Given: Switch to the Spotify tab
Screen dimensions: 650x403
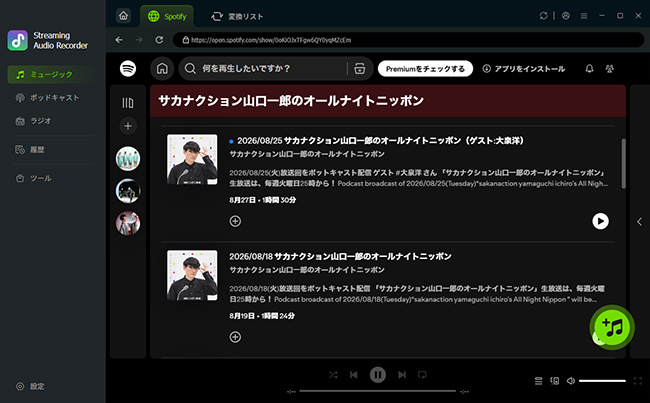Looking at the screenshot, I should (167, 17).
